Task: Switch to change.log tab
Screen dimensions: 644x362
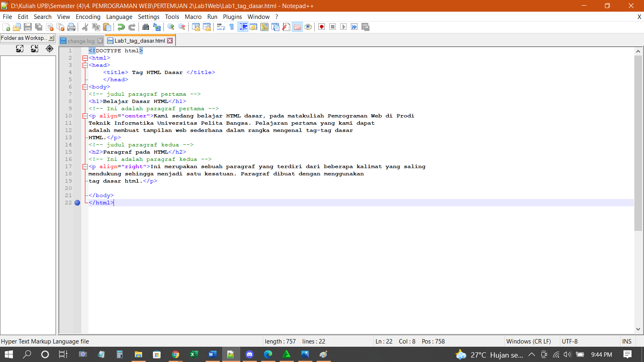Action: (81, 41)
